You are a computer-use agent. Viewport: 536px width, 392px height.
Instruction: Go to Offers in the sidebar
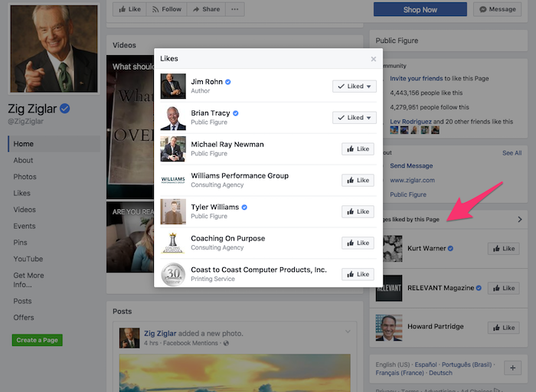point(23,318)
